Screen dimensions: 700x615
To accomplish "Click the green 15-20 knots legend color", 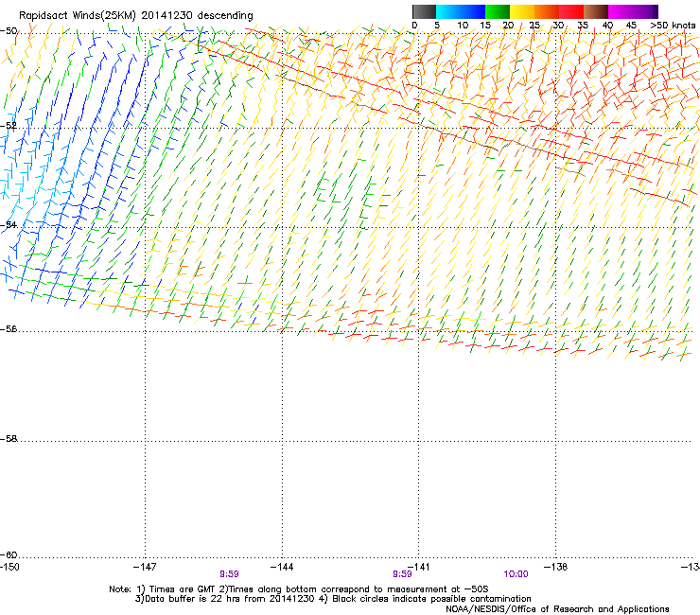I will tap(498, 11).
